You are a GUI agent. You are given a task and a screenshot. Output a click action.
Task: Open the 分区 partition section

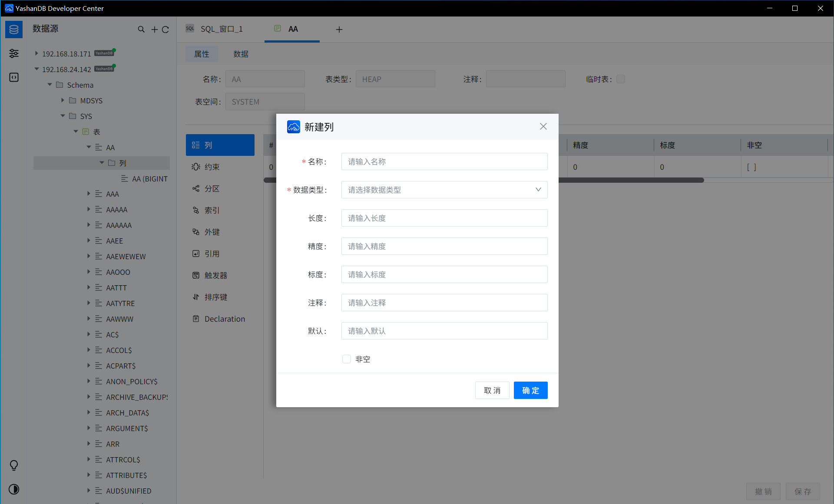[x=220, y=188]
